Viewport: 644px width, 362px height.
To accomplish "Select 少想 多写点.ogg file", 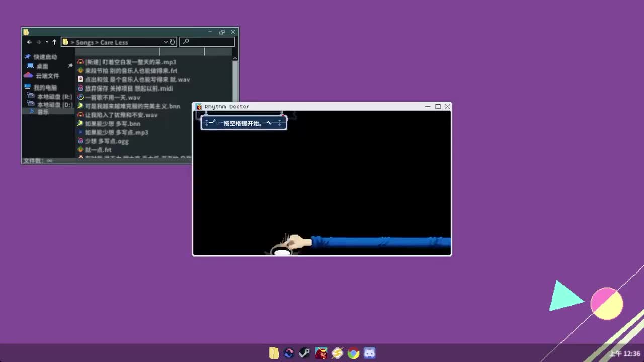I will pos(103,141).
